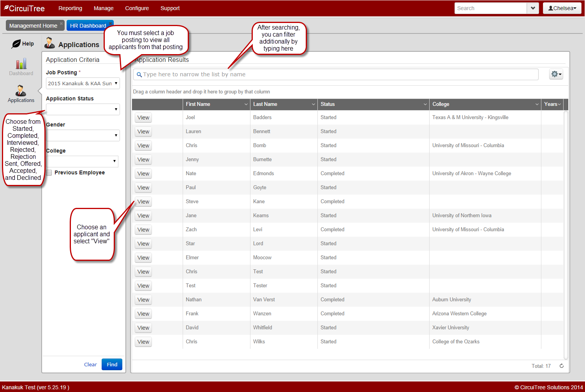Viewport: 585px width, 392px height.
Task: Open the First Name column menu arrow
Action: coord(246,104)
